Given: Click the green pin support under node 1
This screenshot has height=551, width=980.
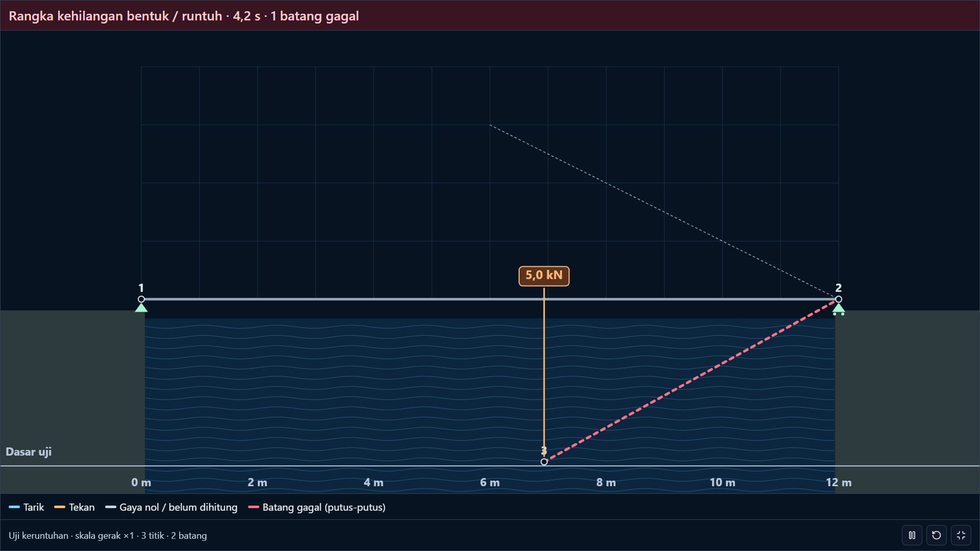Looking at the screenshot, I should click(141, 308).
